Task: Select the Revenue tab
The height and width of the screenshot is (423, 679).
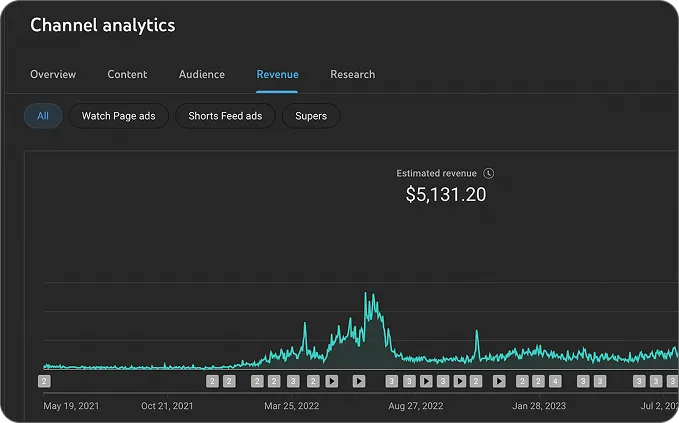Action: coord(277,74)
